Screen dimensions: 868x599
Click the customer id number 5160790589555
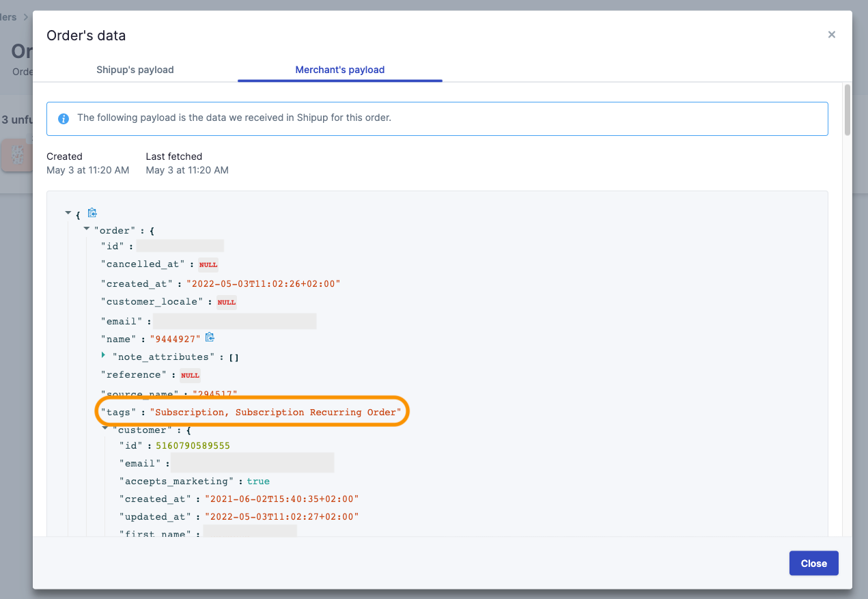(x=193, y=445)
